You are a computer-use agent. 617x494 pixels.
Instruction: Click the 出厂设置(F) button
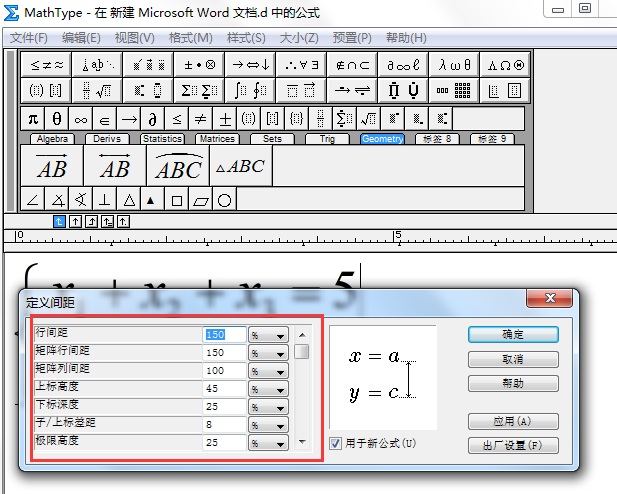[x=513, y=445]
